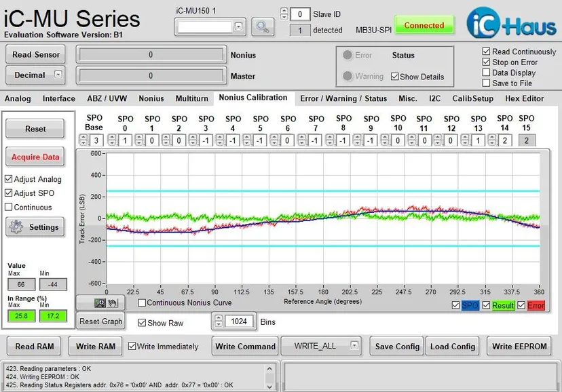Click the graph zoom tool icon
The height and width of the screenshot is (392, 562).
(x=100, y=303)
